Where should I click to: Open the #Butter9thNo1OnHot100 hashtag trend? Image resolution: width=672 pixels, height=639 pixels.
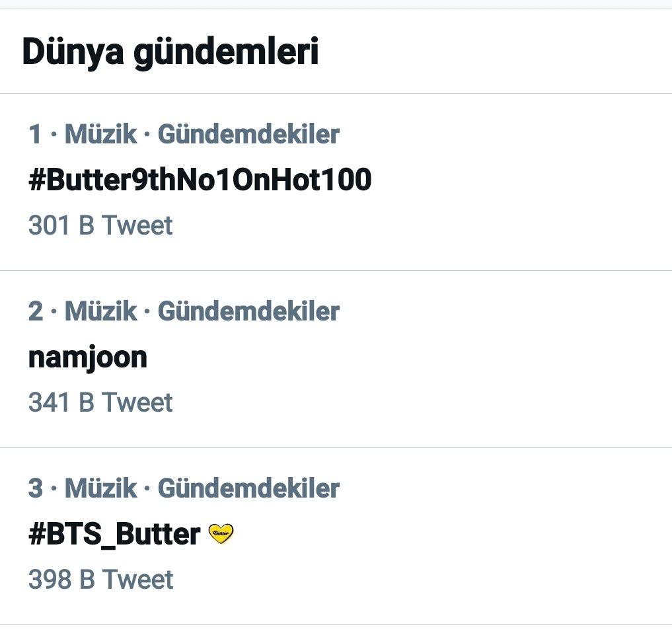pyautogui.click(x=200, y=180)
